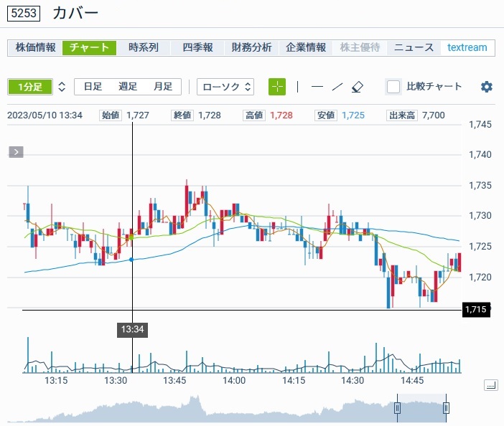
Task: Select the horizontal line drawing tool
Action: pyautogui.click(x=317, y=87)
